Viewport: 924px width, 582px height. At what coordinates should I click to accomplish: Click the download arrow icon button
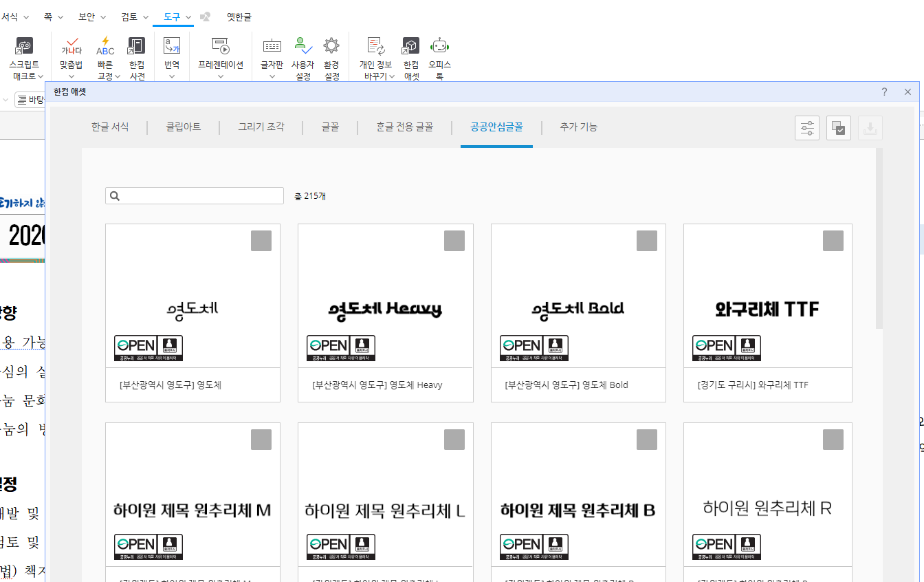pyautogui.click(x=870, y=128)
